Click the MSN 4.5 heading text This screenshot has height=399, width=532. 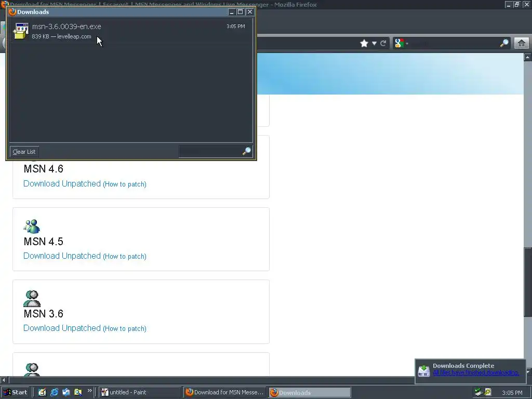coord(44,242)
